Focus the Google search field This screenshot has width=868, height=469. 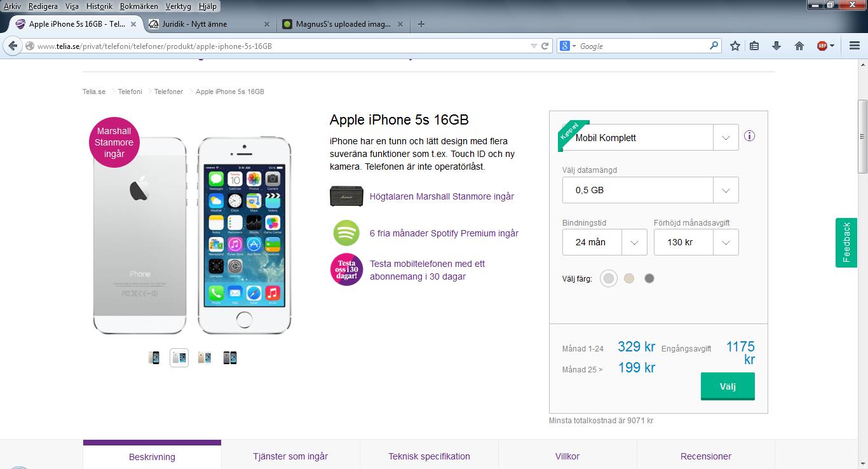pos(642,46)
